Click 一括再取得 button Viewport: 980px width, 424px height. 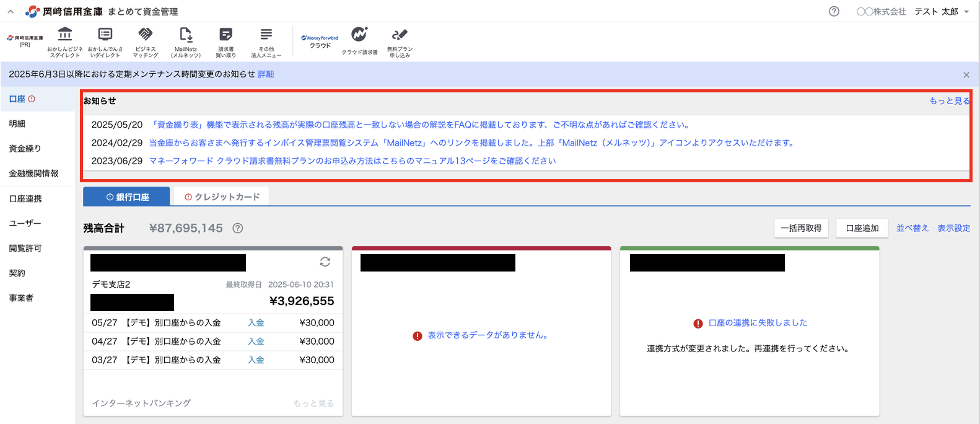pos(801,228)
